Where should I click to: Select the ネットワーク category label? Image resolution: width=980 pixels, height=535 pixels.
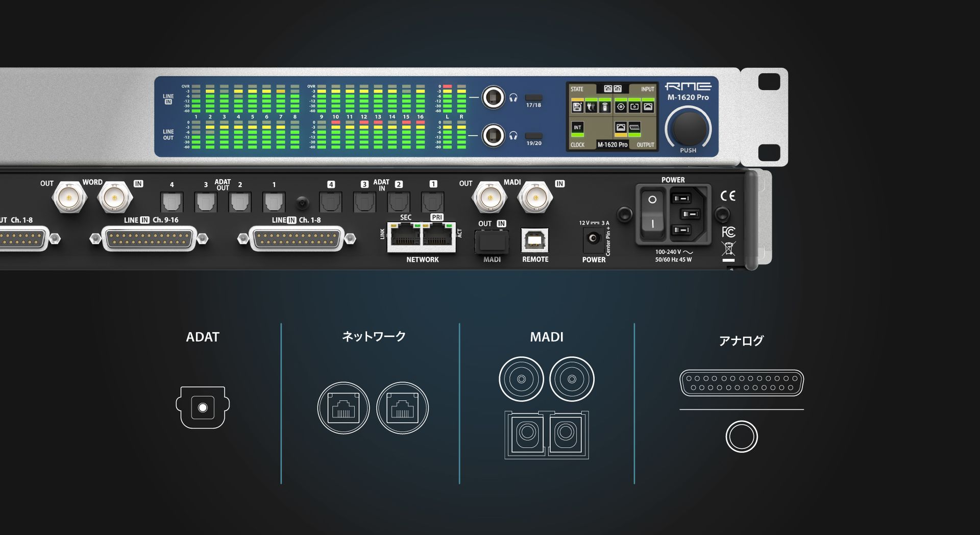coord(374,336)
